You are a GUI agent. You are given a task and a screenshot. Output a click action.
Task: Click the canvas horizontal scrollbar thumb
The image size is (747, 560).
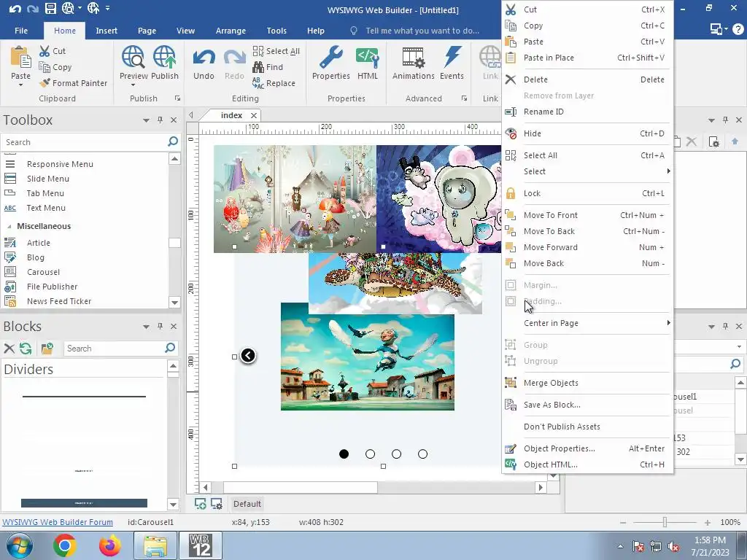301,487
